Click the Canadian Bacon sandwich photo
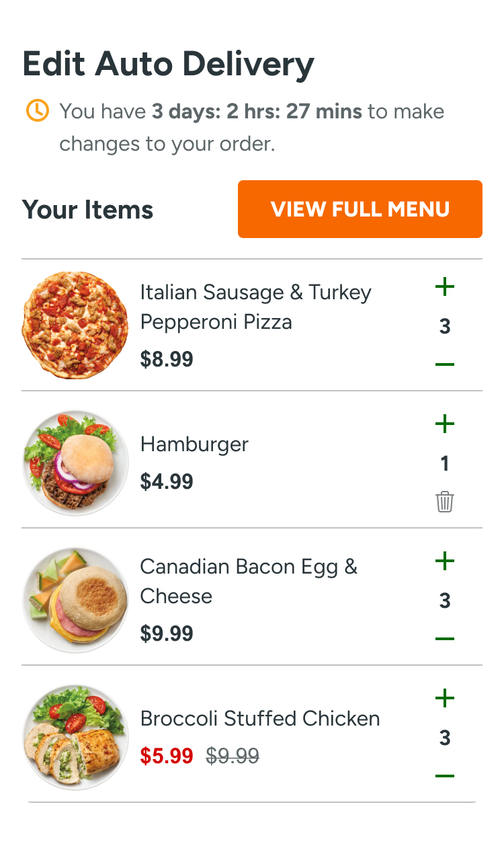The height and width of the screenshot is (854, 504). click(75, 599)
